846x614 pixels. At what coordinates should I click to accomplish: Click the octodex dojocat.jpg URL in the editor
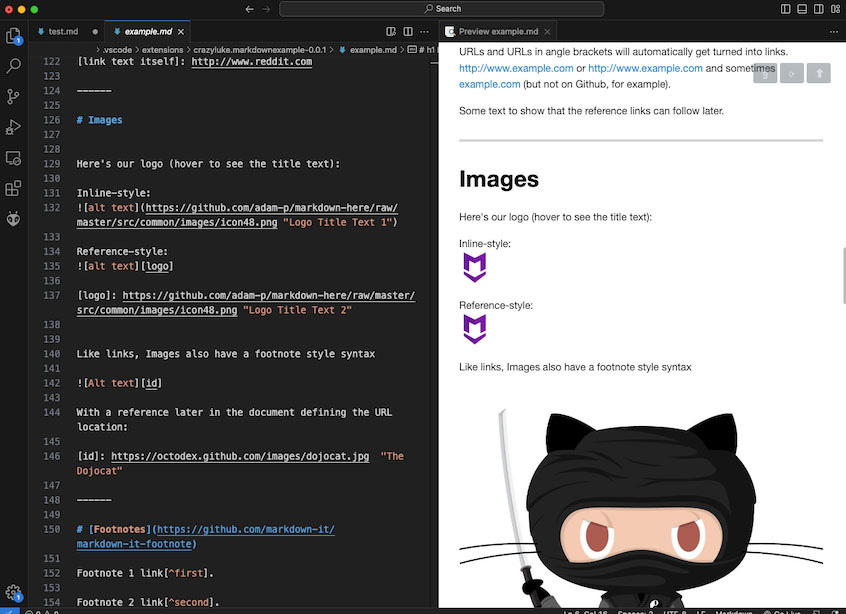point(240,456)
